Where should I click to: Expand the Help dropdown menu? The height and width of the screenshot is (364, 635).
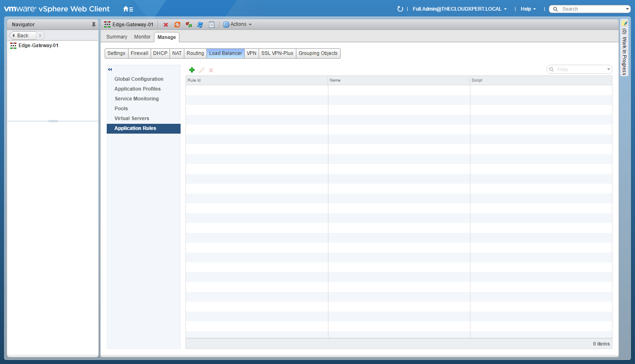tap(528, 9)
